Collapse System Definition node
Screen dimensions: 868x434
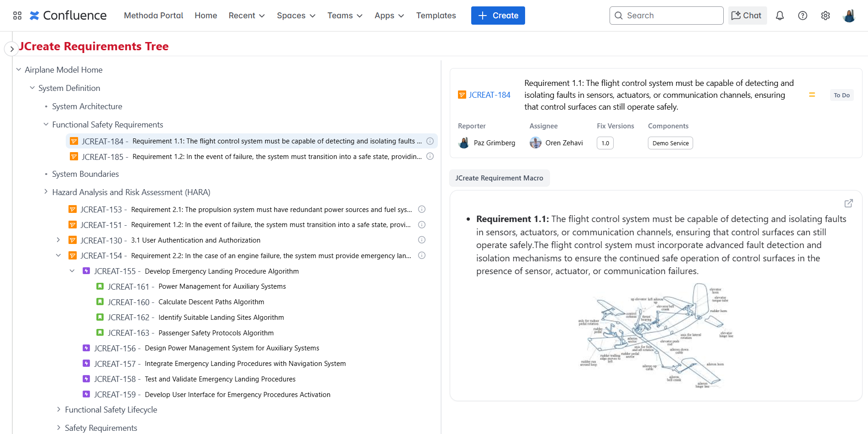(x=32, y=88)
